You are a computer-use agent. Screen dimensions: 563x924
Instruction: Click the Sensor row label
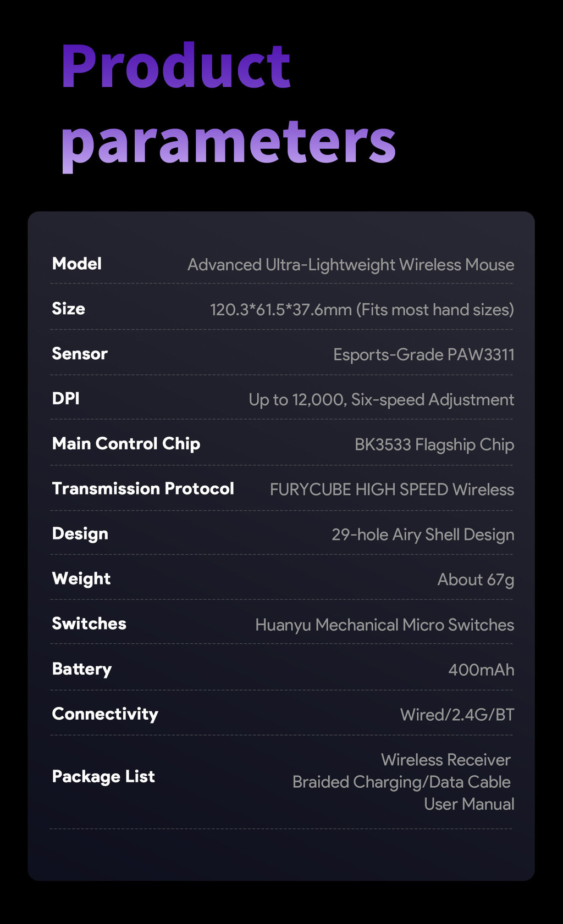(80, 354)
